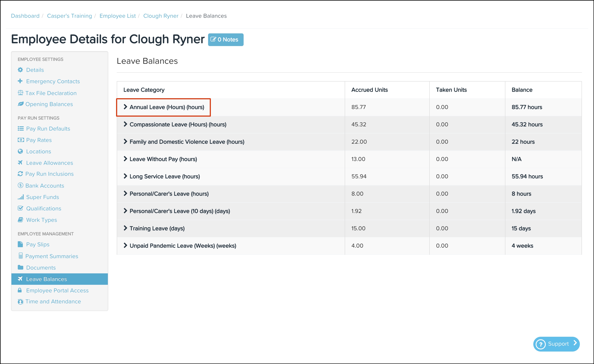Click the padlock icon for Employee Portal Access
Viewport: 594px width, 364px height.
[x=20, y=290]
